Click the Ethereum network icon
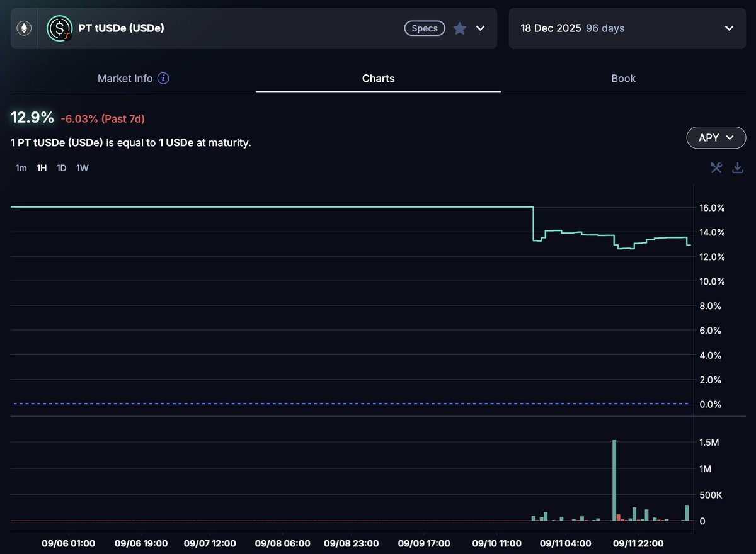This screenshot has height=554, width=756. click(x=24, y=28)
